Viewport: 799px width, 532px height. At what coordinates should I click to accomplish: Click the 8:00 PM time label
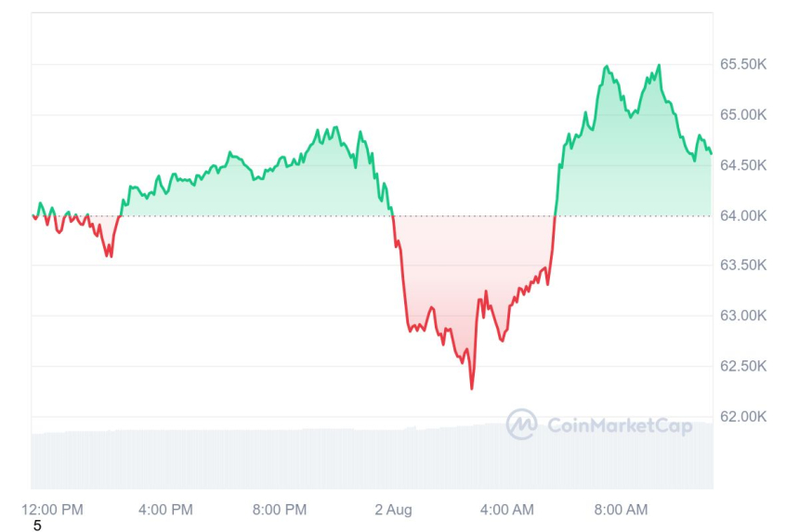tap(280, 510)
